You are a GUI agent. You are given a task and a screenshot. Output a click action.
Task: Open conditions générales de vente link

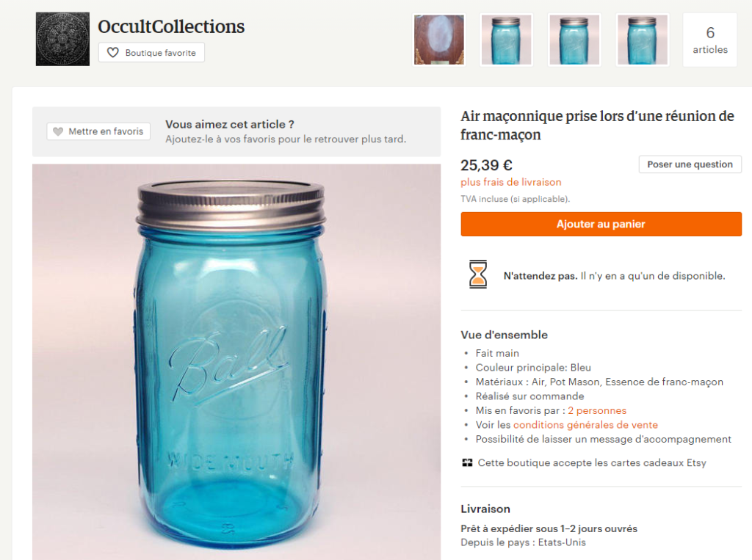tap(585, 425)
